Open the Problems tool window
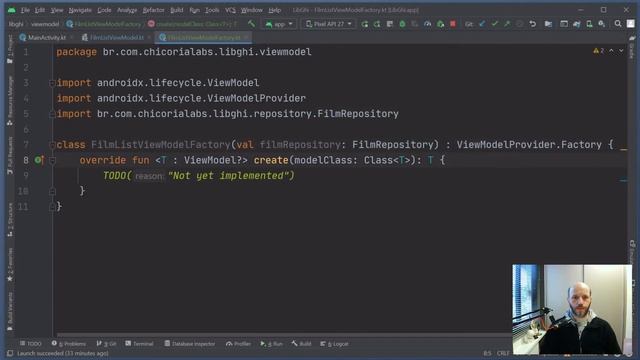Screen dimensions: 640x360 tap(69, 344)
